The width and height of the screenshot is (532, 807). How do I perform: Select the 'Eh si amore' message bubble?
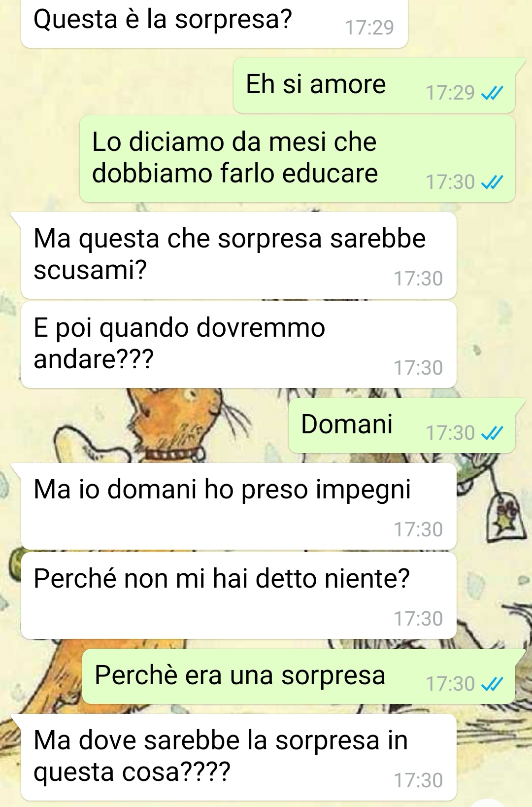(x=374, y=85)
